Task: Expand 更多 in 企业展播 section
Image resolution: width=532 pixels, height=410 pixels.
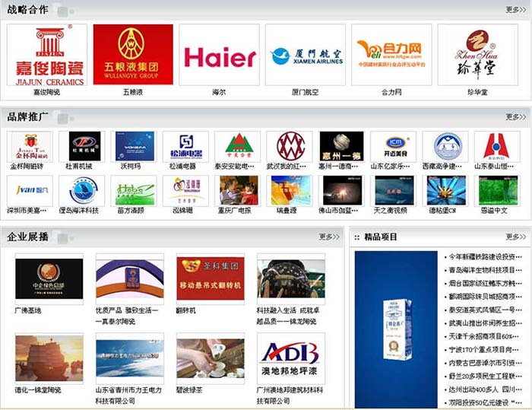Action: coord(328,237)
